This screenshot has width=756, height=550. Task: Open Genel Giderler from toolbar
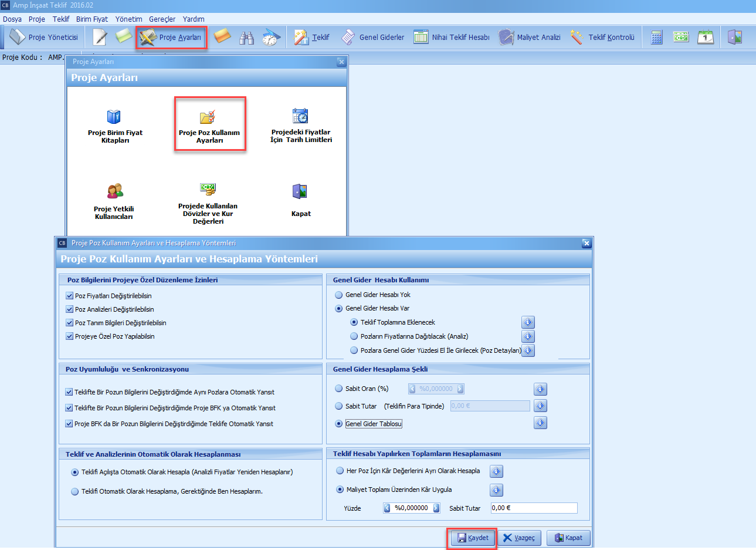tap(373, 37)
